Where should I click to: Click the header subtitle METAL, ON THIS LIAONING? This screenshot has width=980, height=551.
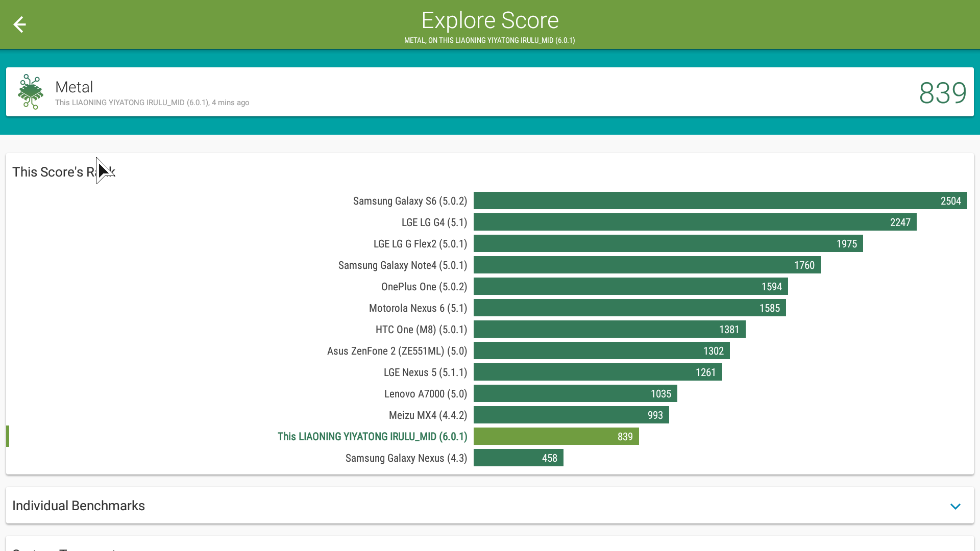489,40
